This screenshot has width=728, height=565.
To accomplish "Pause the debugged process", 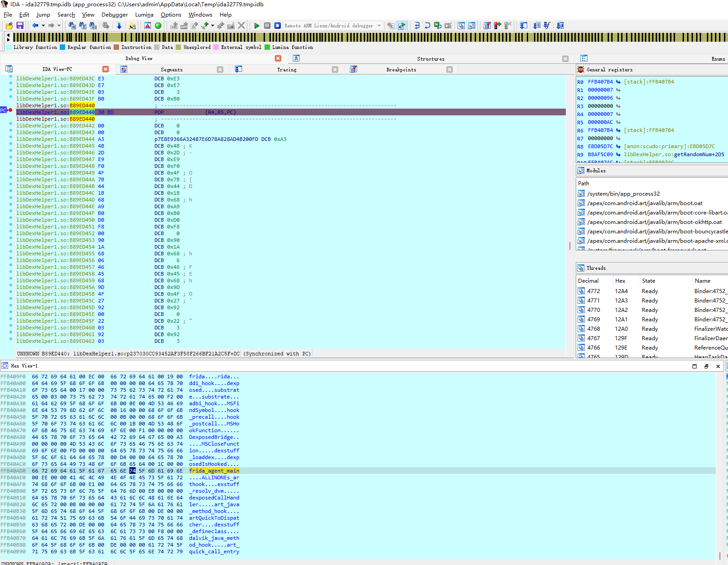I will tap(267, 26).
